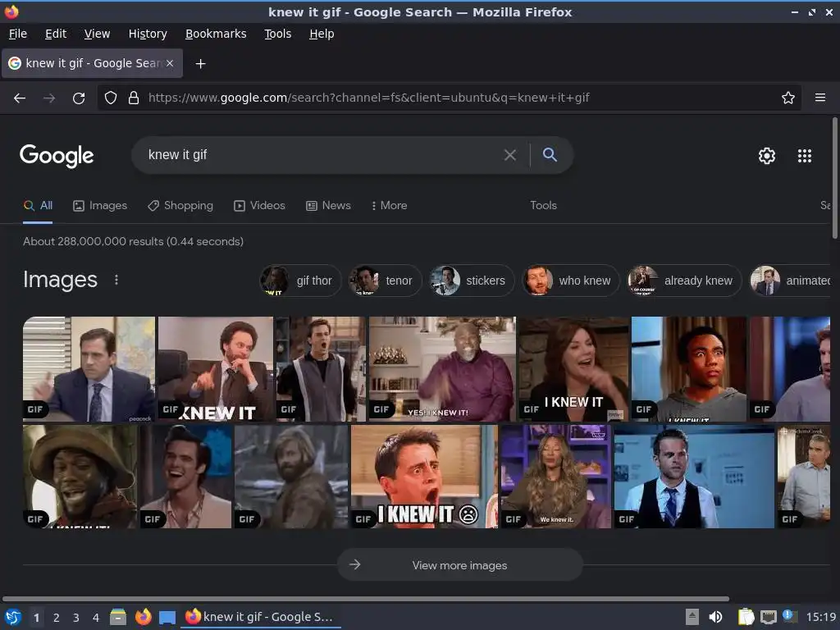840x630 pixels.
Task: Open the taskbar start menu icon
Action: (x=13, y=617)
